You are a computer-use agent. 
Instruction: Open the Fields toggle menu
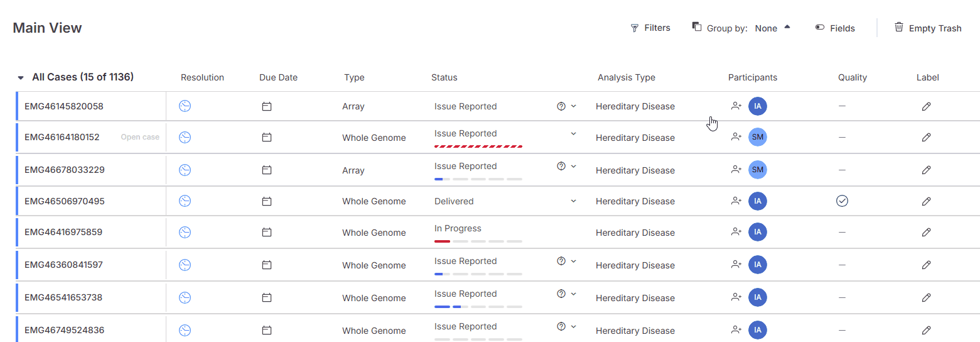tap(835, 28)
